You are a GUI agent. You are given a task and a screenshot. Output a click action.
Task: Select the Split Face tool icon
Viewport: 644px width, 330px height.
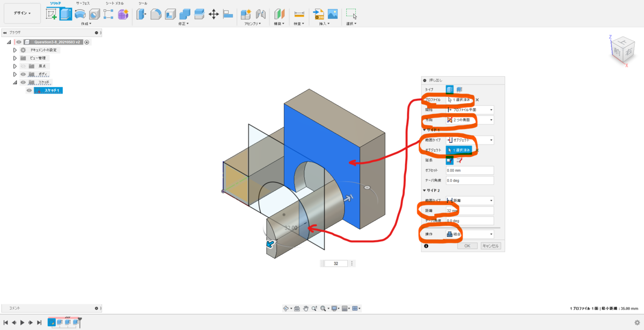(199, 14)
